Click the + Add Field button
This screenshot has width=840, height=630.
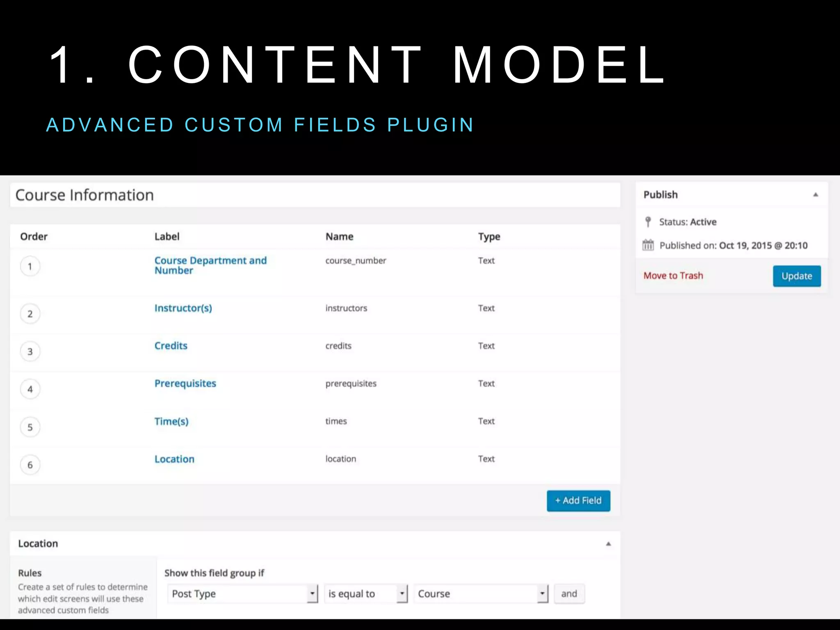tap(578, 501)
